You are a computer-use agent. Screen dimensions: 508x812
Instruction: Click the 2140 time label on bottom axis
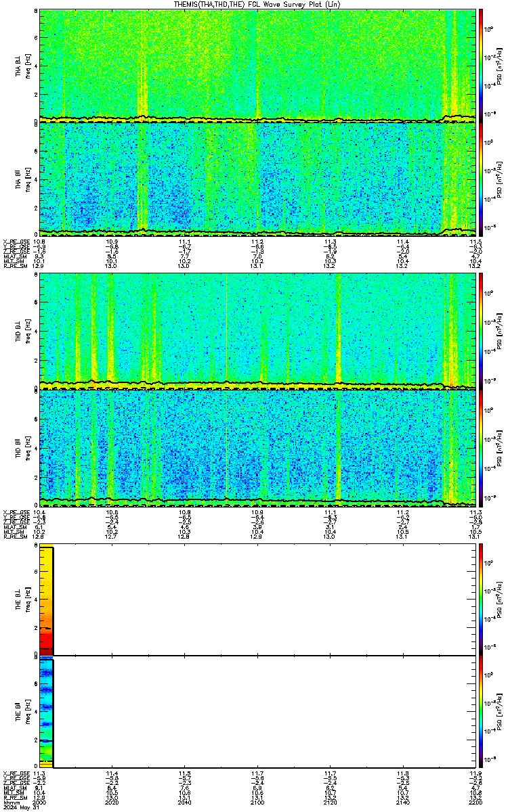tap(402, 802)
